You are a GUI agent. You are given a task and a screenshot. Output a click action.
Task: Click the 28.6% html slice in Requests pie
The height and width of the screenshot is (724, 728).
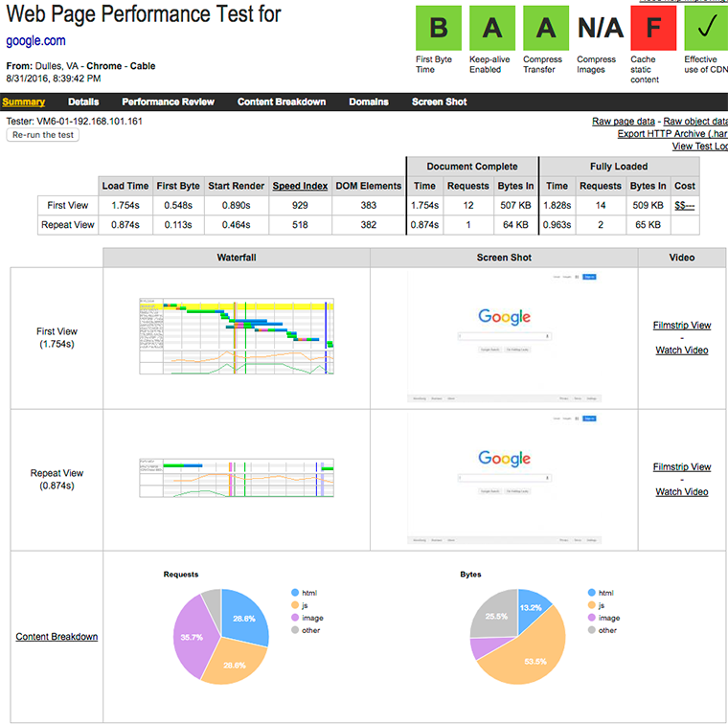pos(244,618)
